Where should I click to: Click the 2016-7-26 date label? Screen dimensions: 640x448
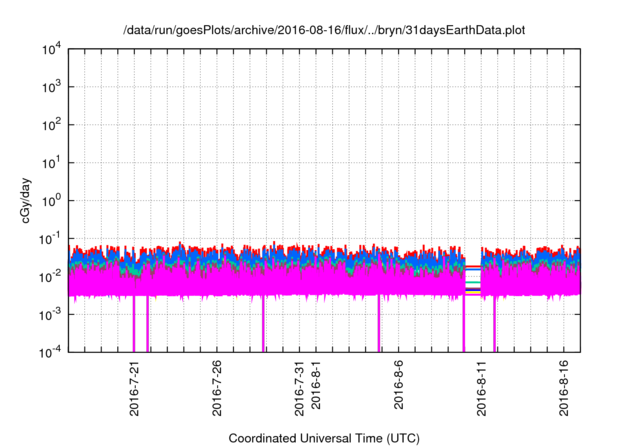coord(217,388)
